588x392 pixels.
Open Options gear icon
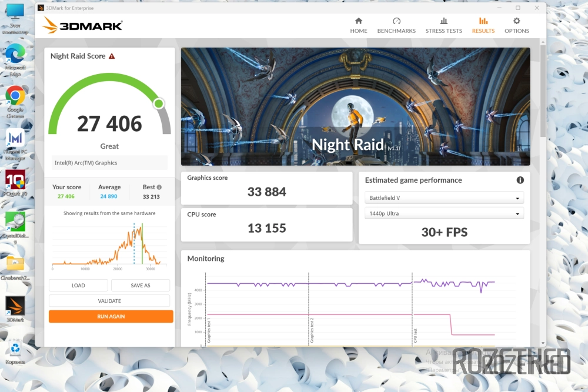pos(516,21)
